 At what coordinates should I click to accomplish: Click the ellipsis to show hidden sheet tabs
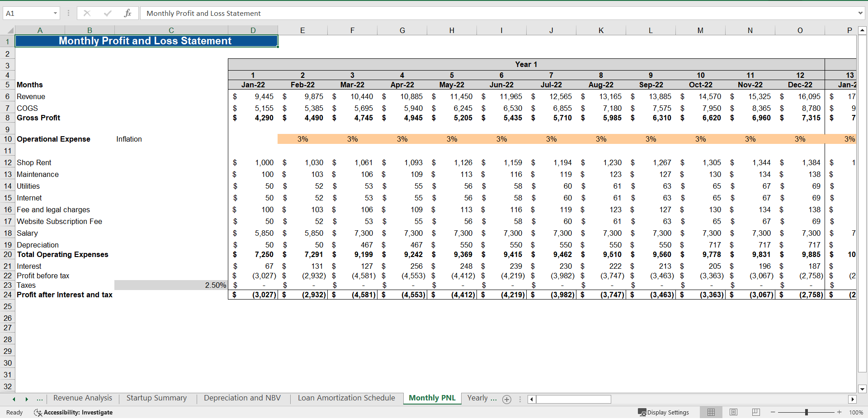(40, 399)
